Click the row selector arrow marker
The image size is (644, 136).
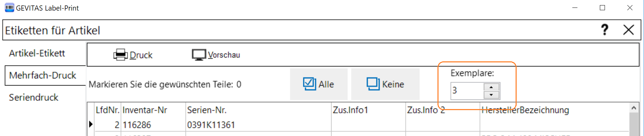91,124
